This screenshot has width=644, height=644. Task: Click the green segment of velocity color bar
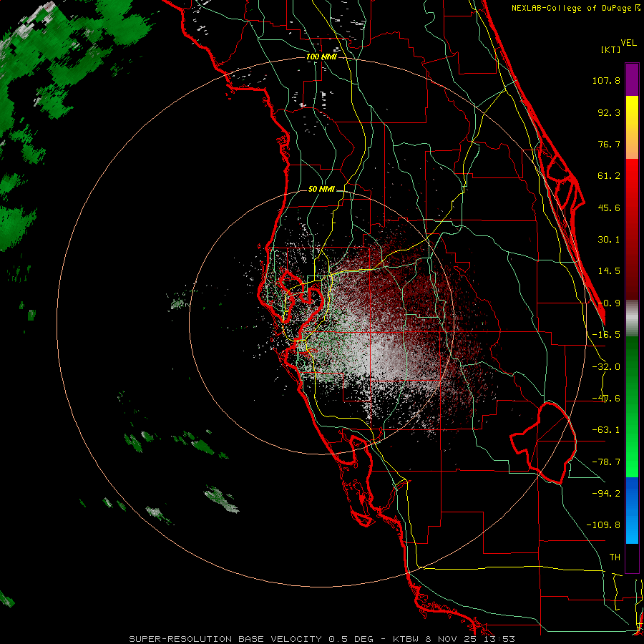[x=632, y=406]
